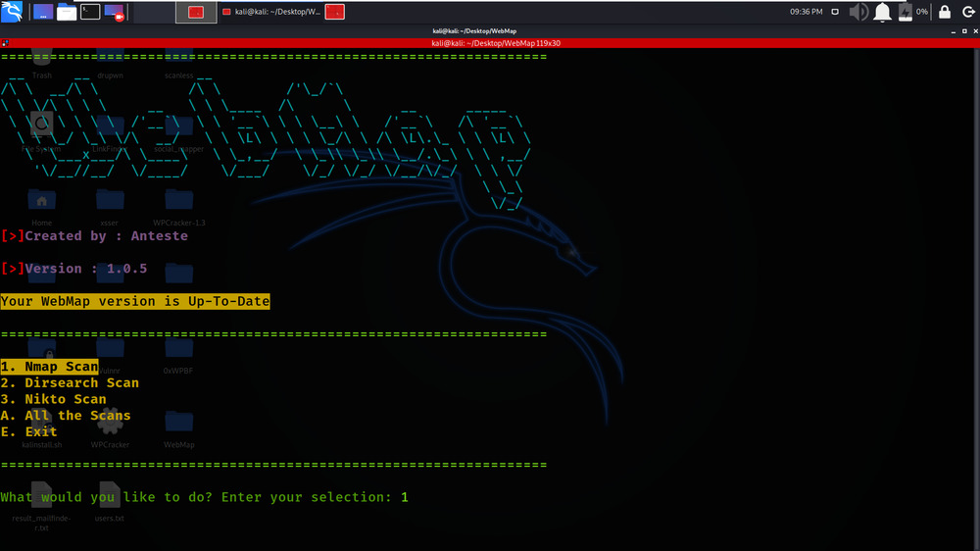Launch the terminal emulator panel icon
This screenshot has height=551, width=980.
tap(90, 11)
